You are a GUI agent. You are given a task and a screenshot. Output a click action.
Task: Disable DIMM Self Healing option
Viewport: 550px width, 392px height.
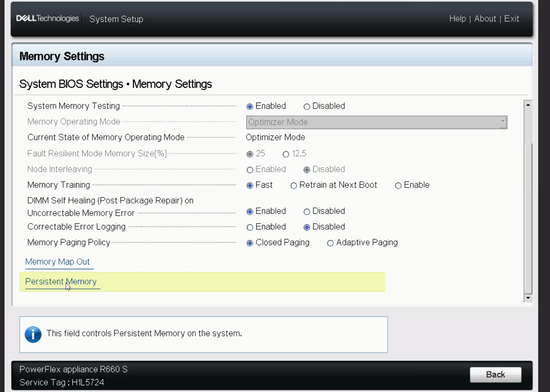tap(307, 212)
